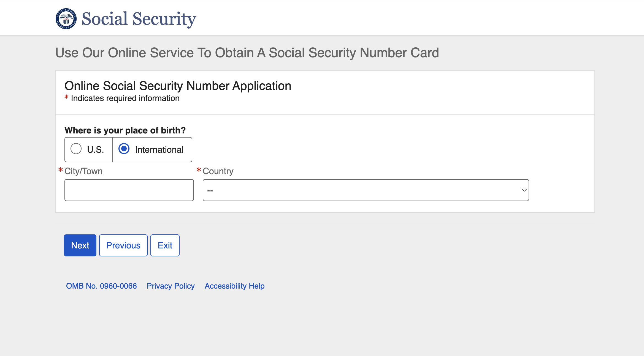Click the U.S. option label text
The width and height of the screenshot is (644, 356).
(95, 150)
